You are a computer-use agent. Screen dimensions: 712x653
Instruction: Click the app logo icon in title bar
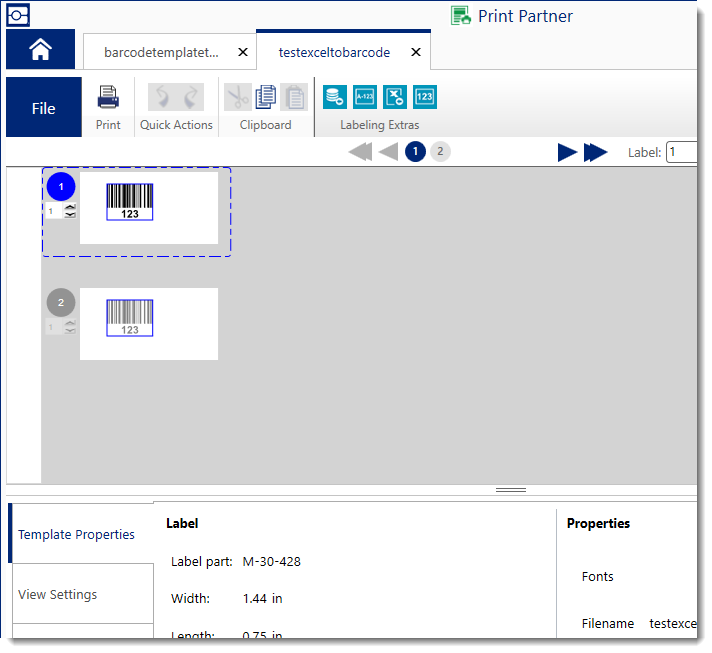pyautogui.click(x=18, y=15)
